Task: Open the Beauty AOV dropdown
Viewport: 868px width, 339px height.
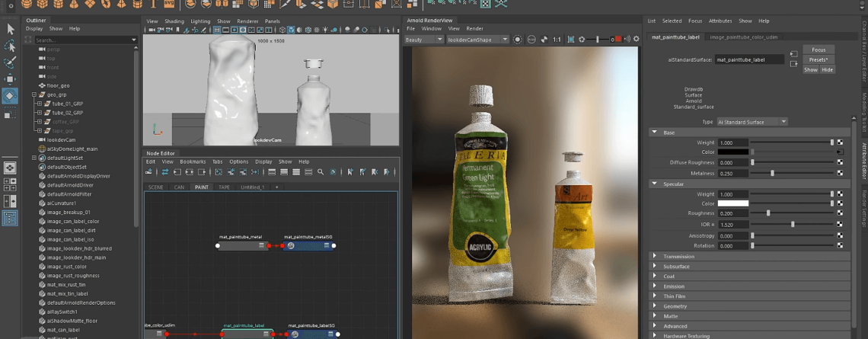Action: (423, 40)
